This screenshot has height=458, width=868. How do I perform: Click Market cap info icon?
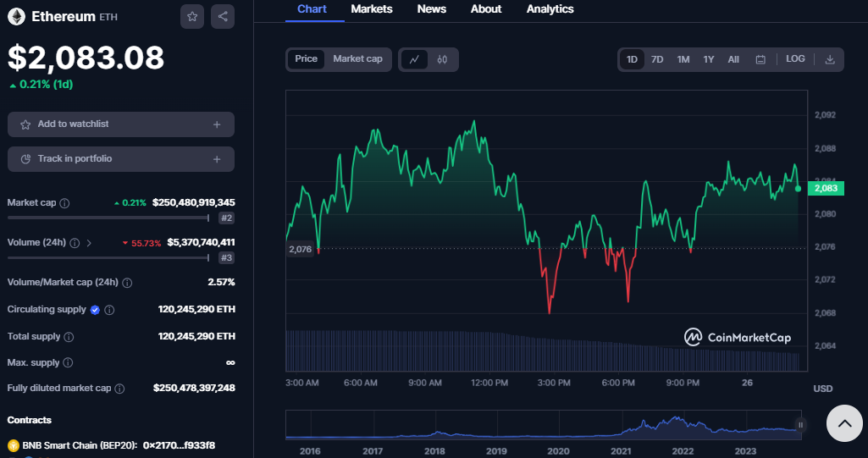click(65, 203)
